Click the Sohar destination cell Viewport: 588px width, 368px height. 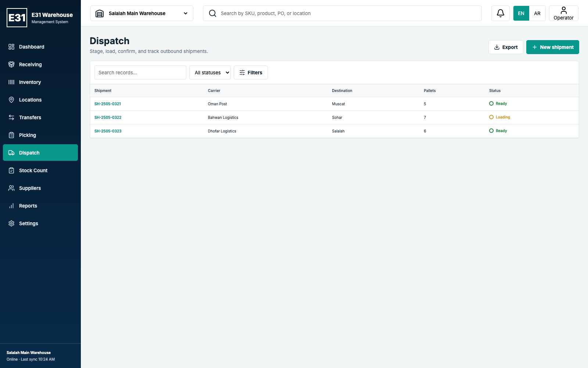(x=337, y=117)
